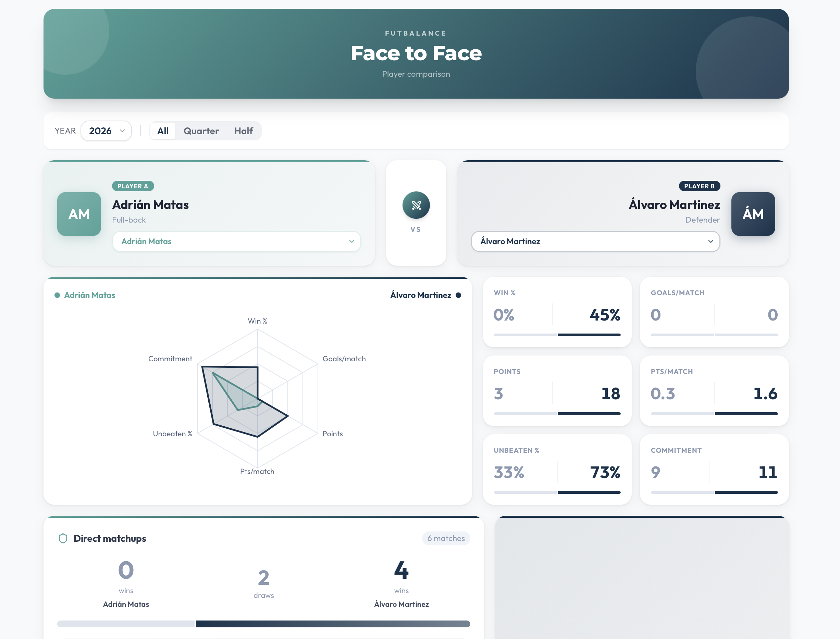The image size is (840, 639).
Task: Click the Win % radar axis label
Action: 258,321
